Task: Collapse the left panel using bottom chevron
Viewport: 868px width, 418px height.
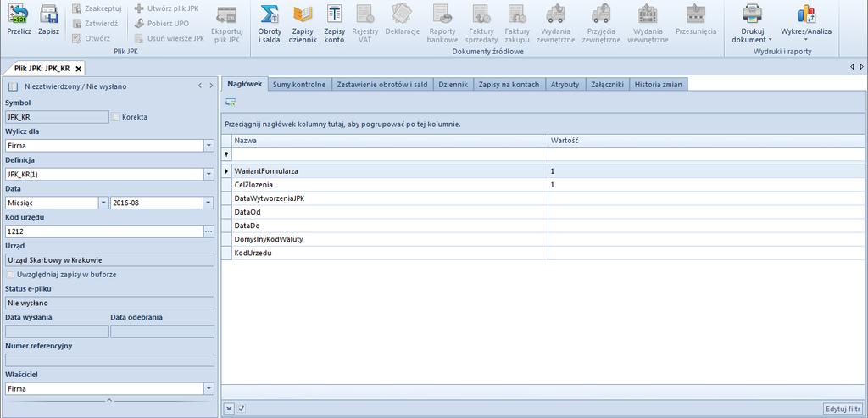Action: pyautogui.click(x=109, y=399)
